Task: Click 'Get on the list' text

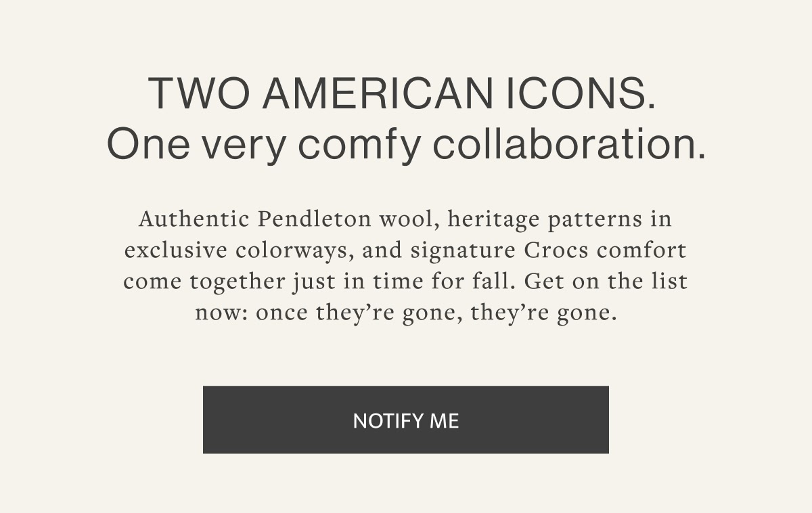Action: [x=606, y=281]
